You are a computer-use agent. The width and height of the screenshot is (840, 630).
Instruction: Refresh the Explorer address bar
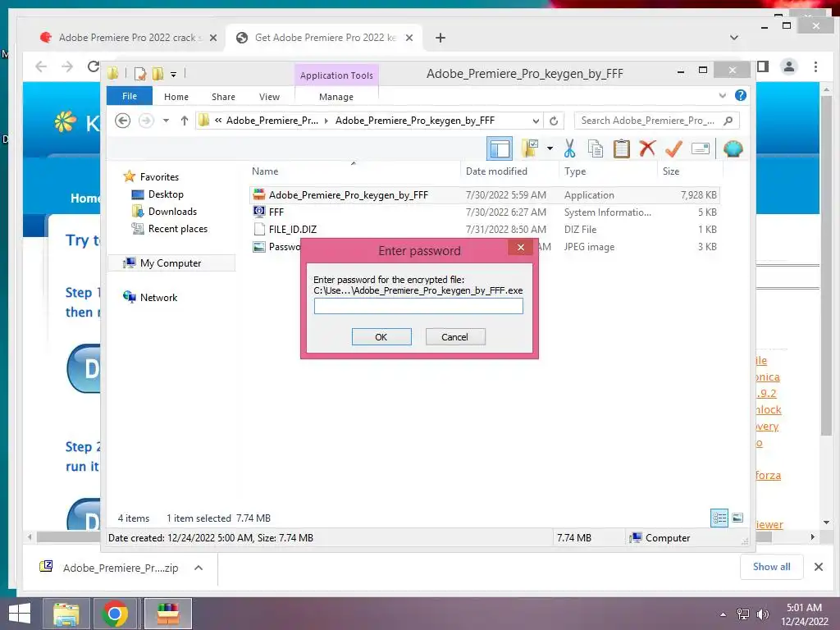554,121
